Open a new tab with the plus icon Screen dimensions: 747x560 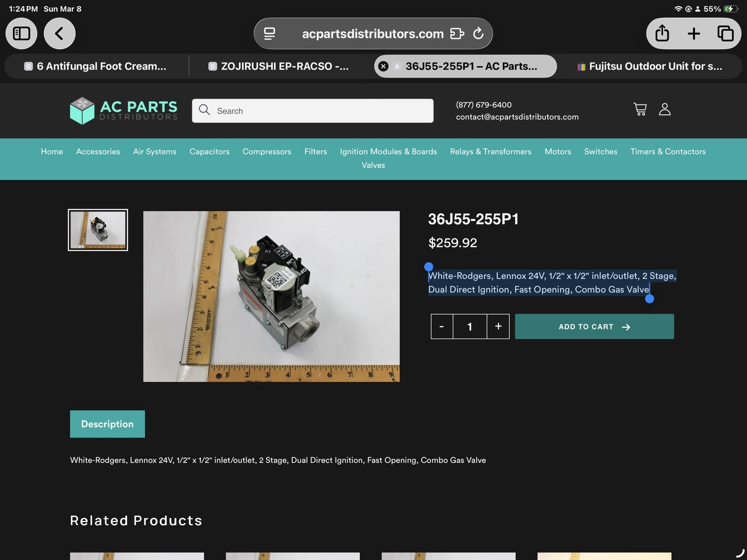click(x=694, y=34)
